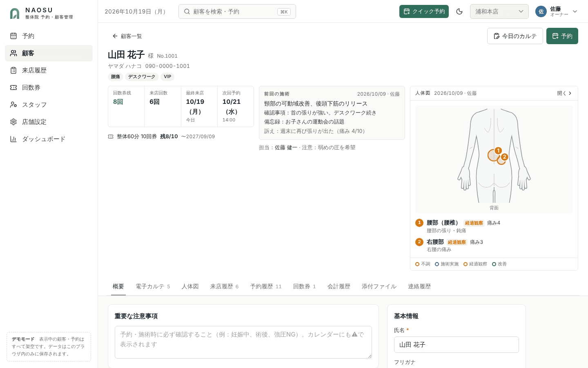Open the 予約 calendar sidebar icon
588x368 pixels.
tap(13, 36)
